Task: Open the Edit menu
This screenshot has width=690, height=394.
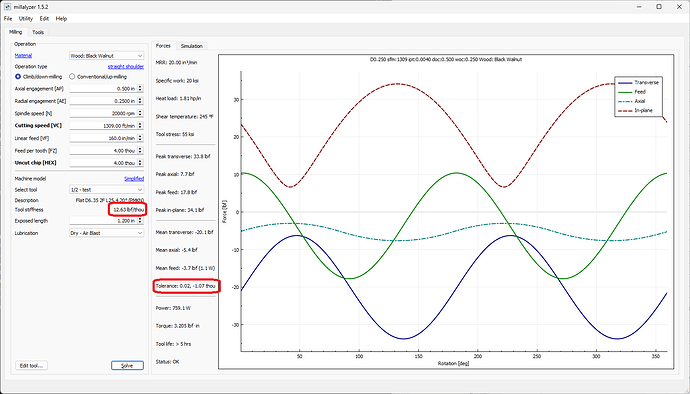Action: point(44,18)
